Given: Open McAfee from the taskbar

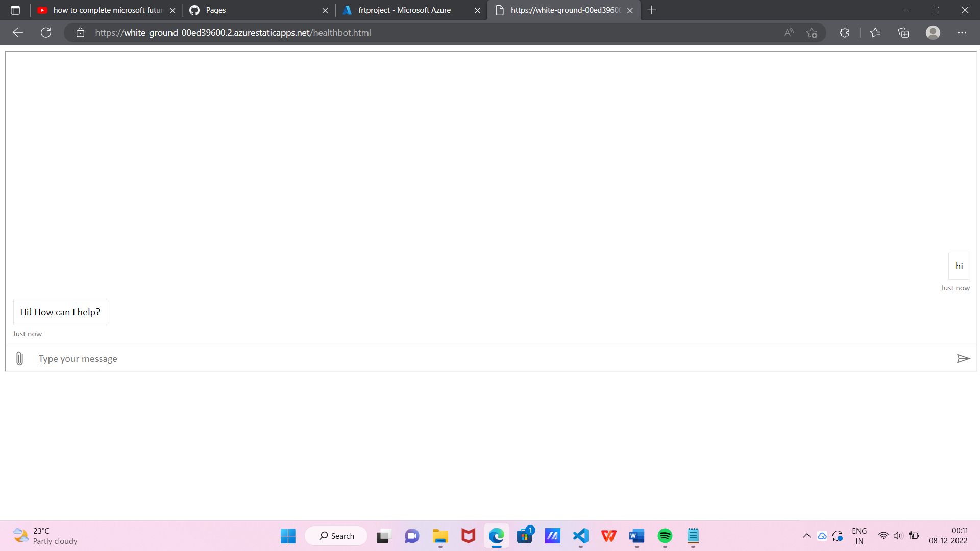Looking at the screenshot, I should point(468,536).
